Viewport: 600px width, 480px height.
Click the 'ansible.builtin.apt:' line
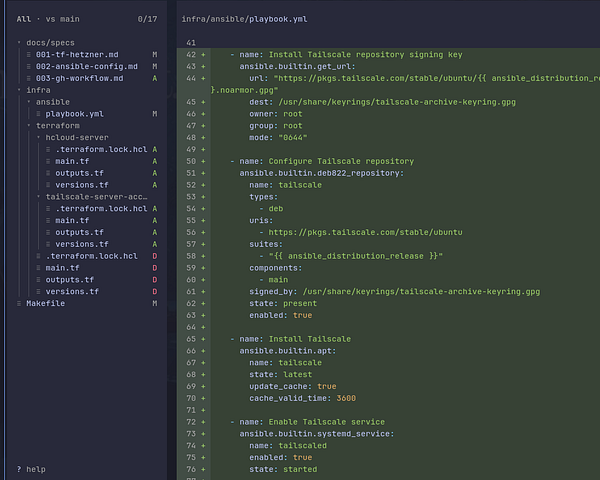tap(288, 351)
